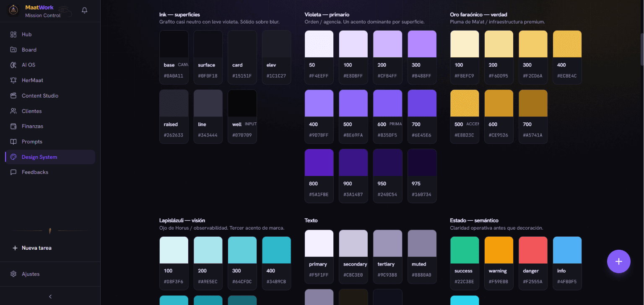Select Violeta 975 #160734 swatch
The height and width of the screenshot is (305, 644).
(x=422, y=176)
